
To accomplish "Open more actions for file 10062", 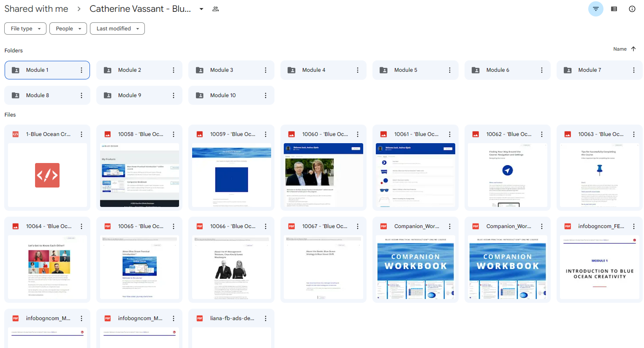I will (x=542, y=134).
